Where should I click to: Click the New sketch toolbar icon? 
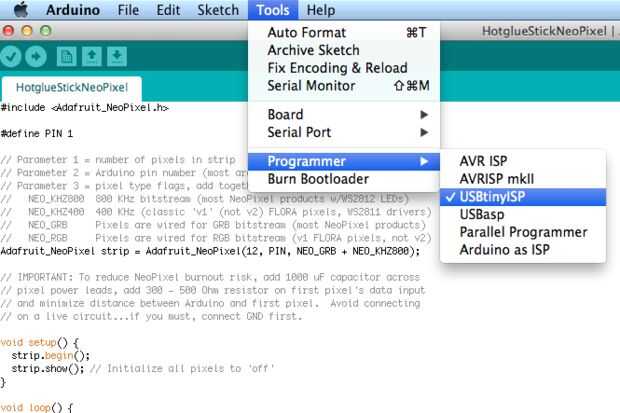pyautogui.click(x=66, y=57)
